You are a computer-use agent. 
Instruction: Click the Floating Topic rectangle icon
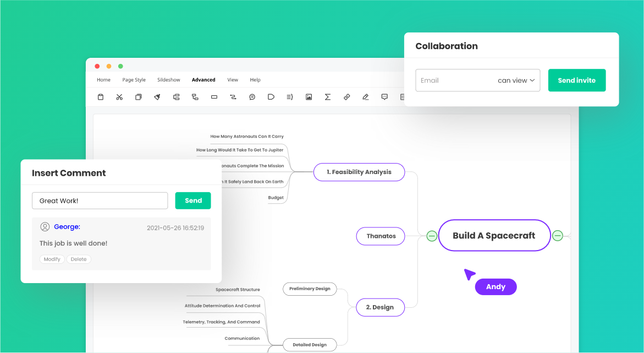pos(214,97)
